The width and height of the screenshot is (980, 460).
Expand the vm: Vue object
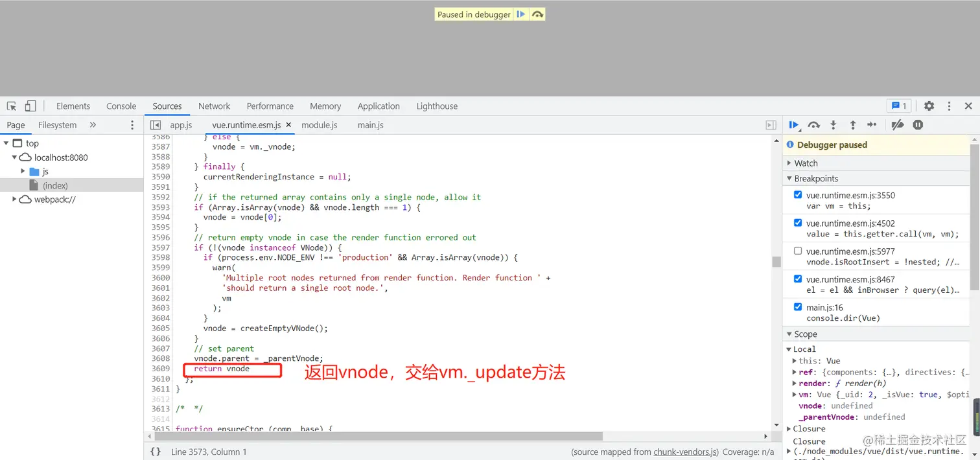point(795,395)
